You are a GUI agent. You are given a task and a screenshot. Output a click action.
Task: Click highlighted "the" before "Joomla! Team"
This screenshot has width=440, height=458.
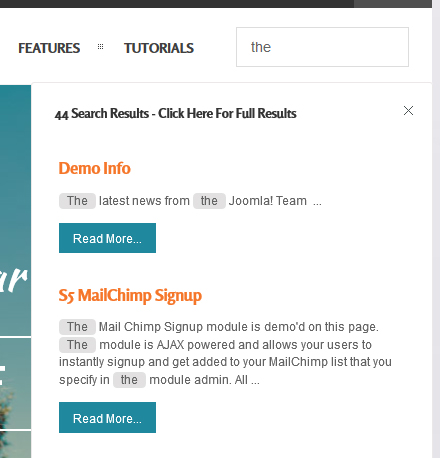209,201
